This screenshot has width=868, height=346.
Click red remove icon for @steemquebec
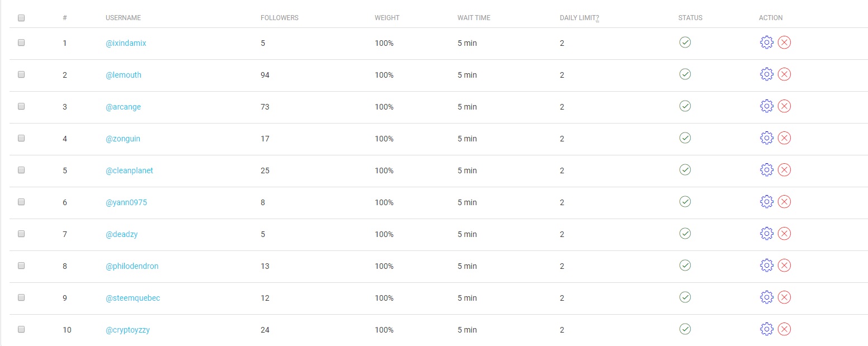[x=785, y=297]
